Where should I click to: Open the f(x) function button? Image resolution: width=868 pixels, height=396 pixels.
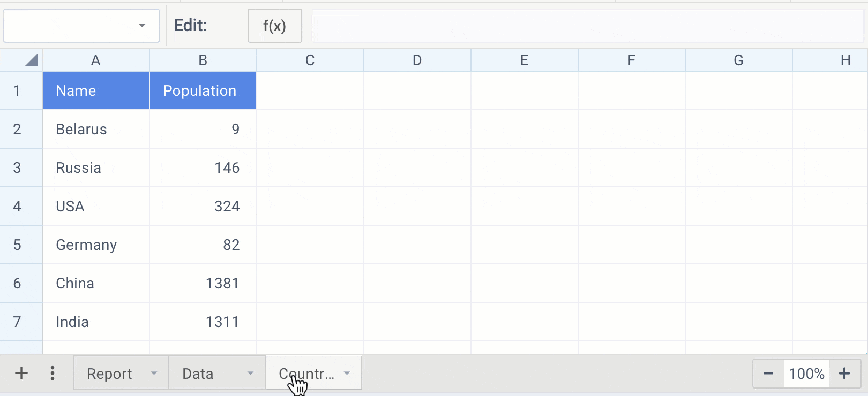(274, 26)
